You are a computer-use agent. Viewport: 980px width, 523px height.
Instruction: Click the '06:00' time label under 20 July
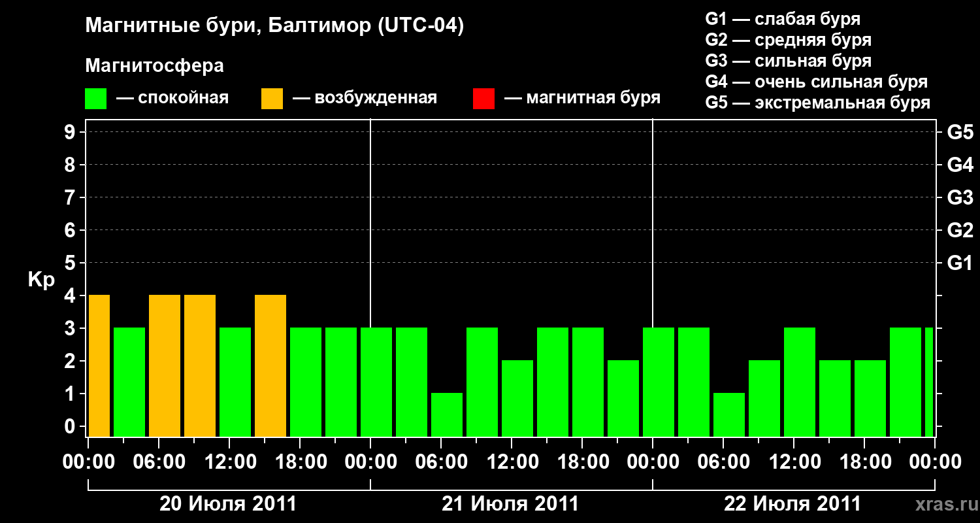(159, 462)
